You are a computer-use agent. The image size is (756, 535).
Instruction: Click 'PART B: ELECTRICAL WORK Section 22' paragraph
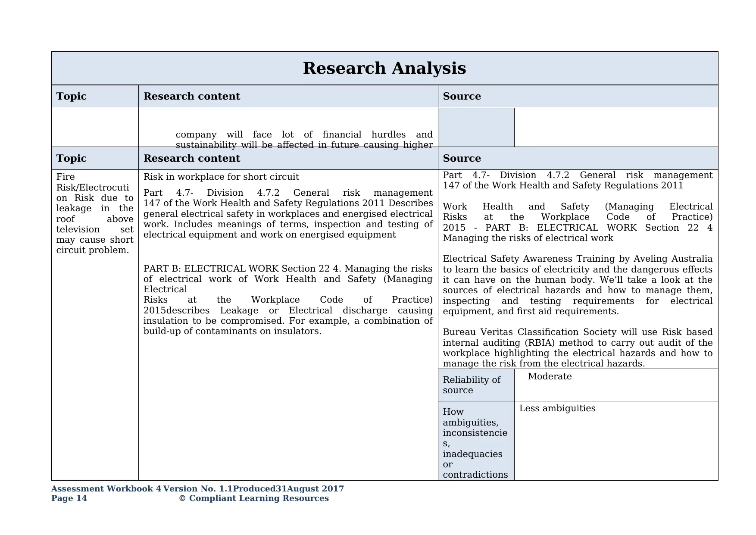[x=288, y=300]
